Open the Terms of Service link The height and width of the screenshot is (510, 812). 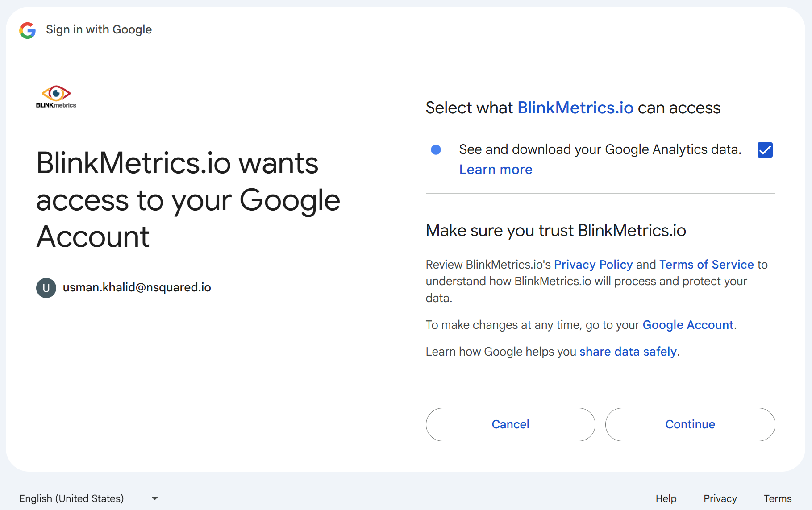click(706, 264)
